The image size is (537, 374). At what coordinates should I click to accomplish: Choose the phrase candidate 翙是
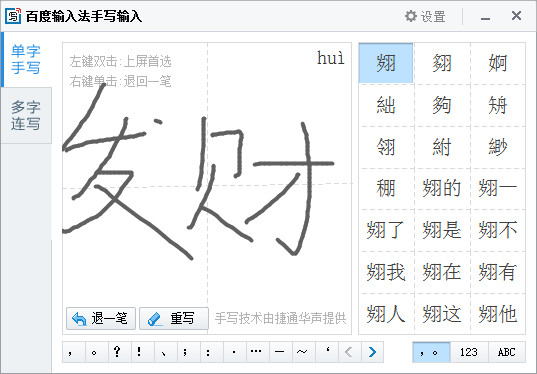(x=442, y=230)
